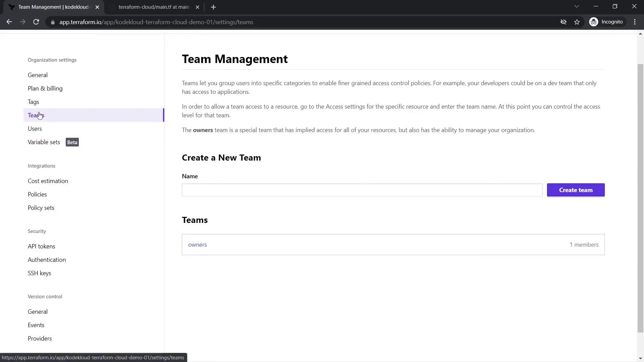Open Incognito profile indicator

point(606,22)
